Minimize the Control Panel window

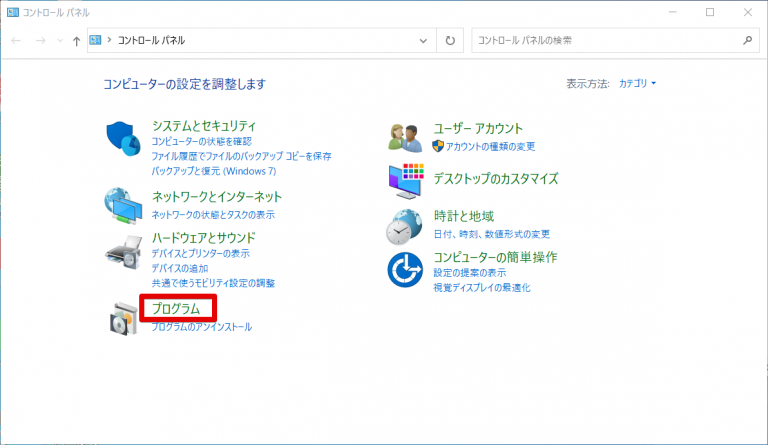click(672, 12)
